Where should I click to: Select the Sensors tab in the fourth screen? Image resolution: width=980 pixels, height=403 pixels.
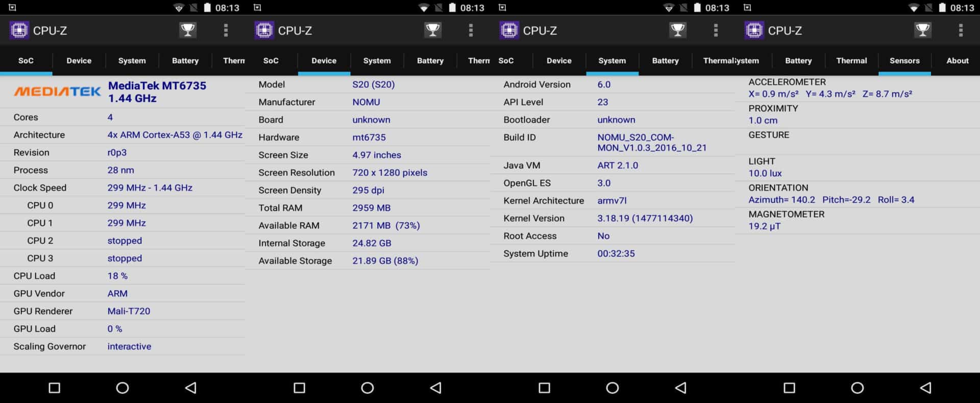tap(904, 60)
